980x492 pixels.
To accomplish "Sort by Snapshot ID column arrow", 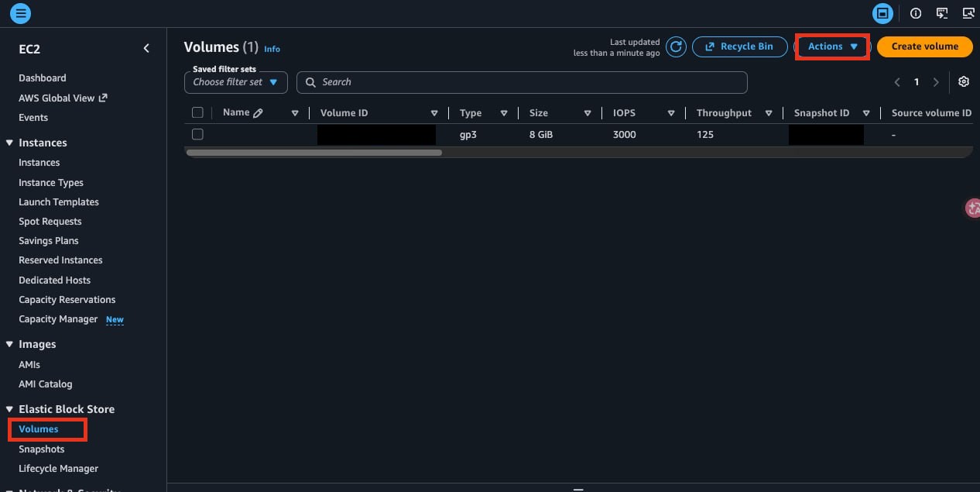I will pyautogui.click(x=866, y=113).
